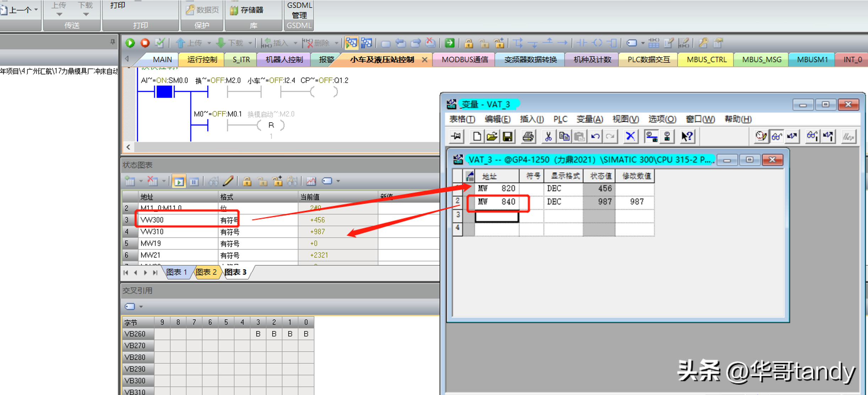868x395 pixels.
Task: Click the cut scissors icon
Action: (x=548, y=136)
